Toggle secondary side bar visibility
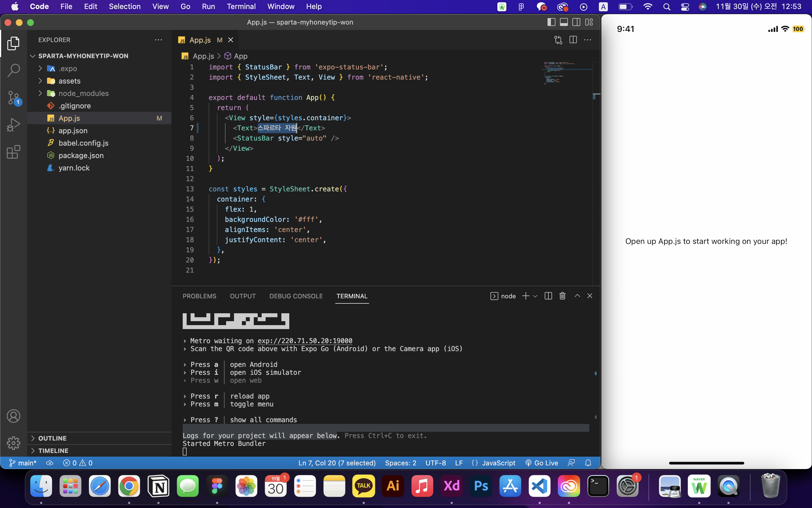The image size is (812, 508). pos(577,22)
